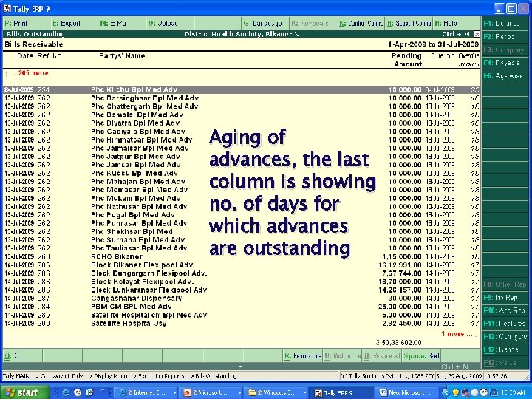Image resolution: width=532 pixels, height=399 pixels.
Task: Open H: Support Centre
Action: click(x=409, y=24)
